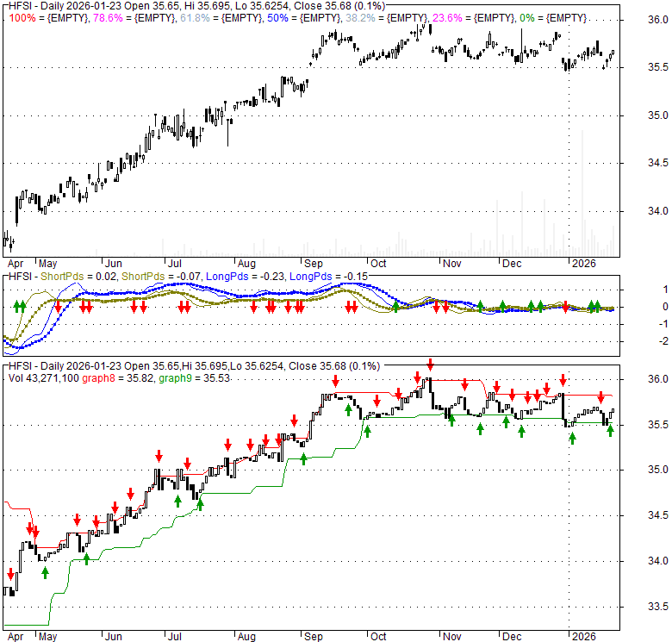Select the LongPds = -0.23 legend entry

(245, 277)
